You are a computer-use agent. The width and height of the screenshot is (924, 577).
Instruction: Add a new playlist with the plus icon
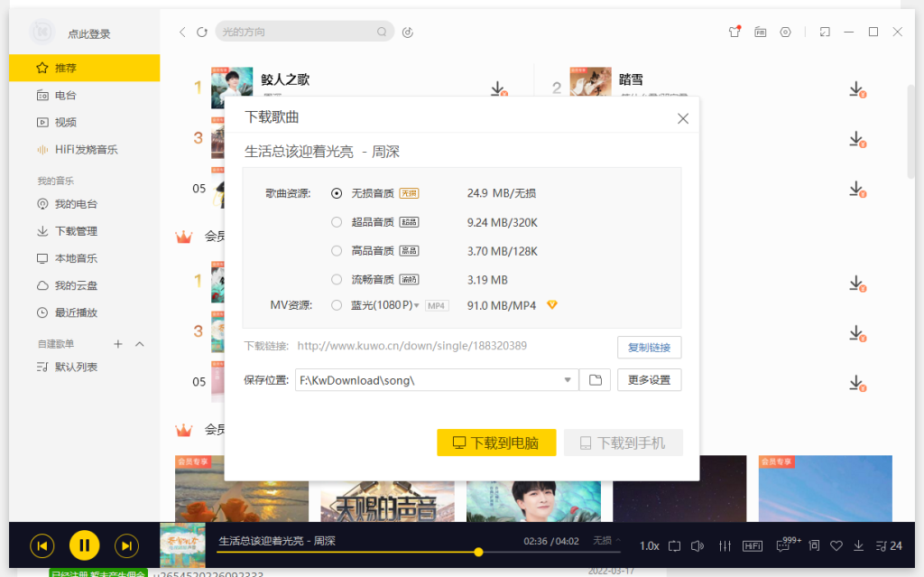118,344
